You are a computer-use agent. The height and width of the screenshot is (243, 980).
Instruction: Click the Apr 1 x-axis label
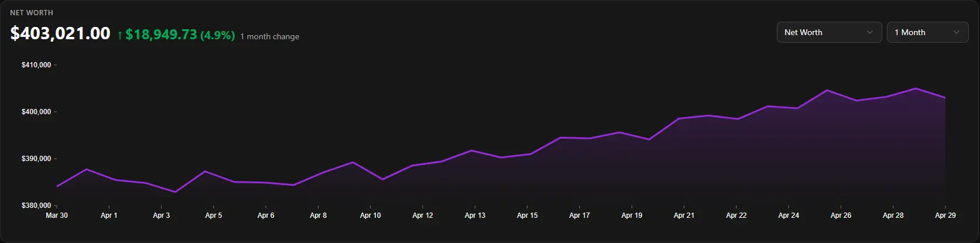tap(109, 215)
